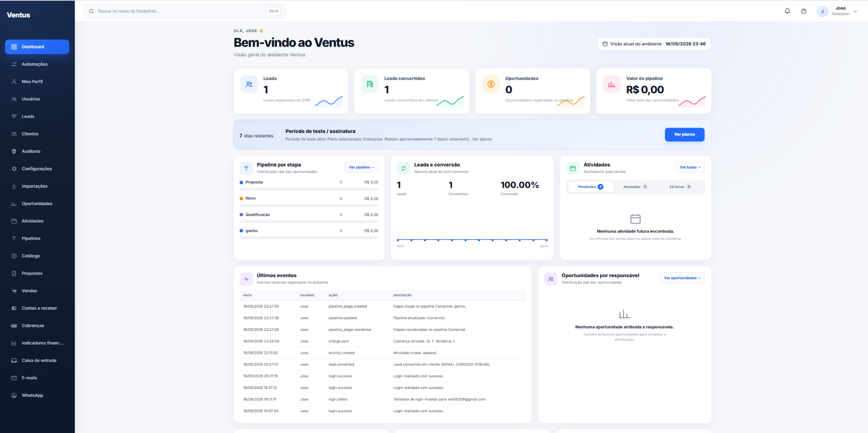Go to Contas a receber

click(37, 308)
